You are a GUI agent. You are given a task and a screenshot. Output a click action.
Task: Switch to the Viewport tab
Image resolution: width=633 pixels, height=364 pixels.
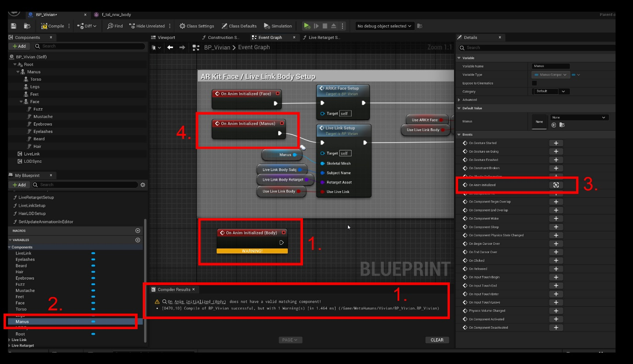pos(166,38)
